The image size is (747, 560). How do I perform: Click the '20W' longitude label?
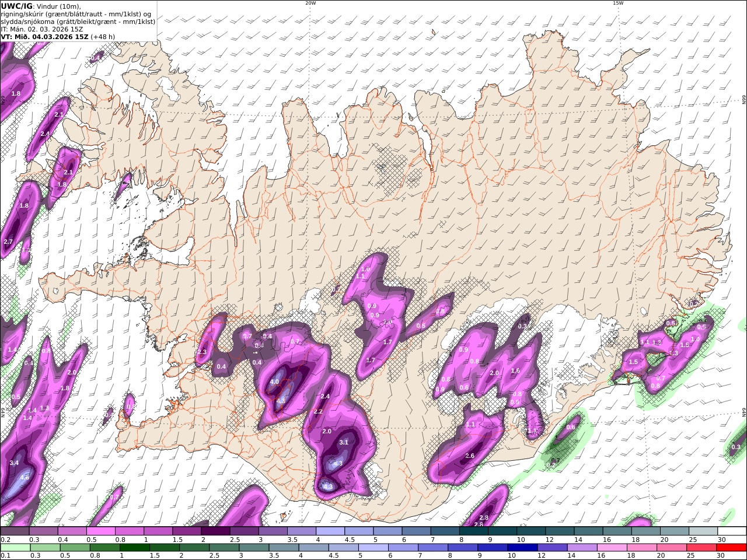click(x=310, y=3)
